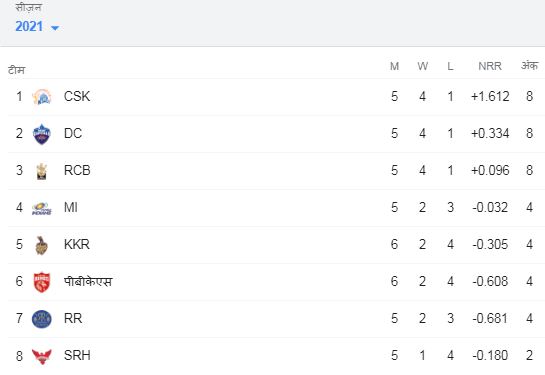Click the RCB team logo
Viewport: 545px width, 375px height.
click(42, 171)
